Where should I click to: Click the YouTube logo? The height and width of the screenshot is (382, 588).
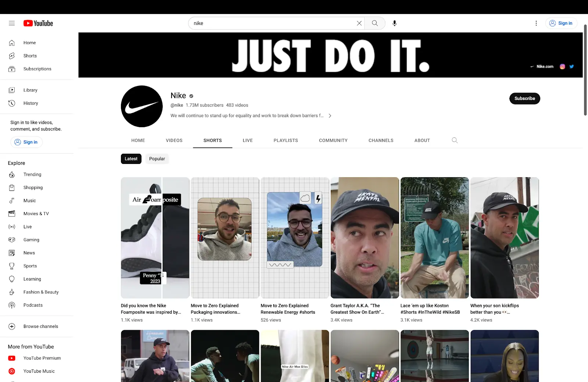click(x=38, y=23)
